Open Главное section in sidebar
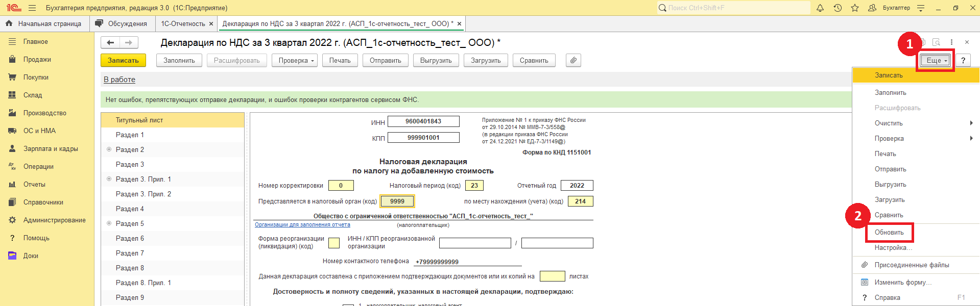This screenshot has height=306, width=980. coord(47,41)
